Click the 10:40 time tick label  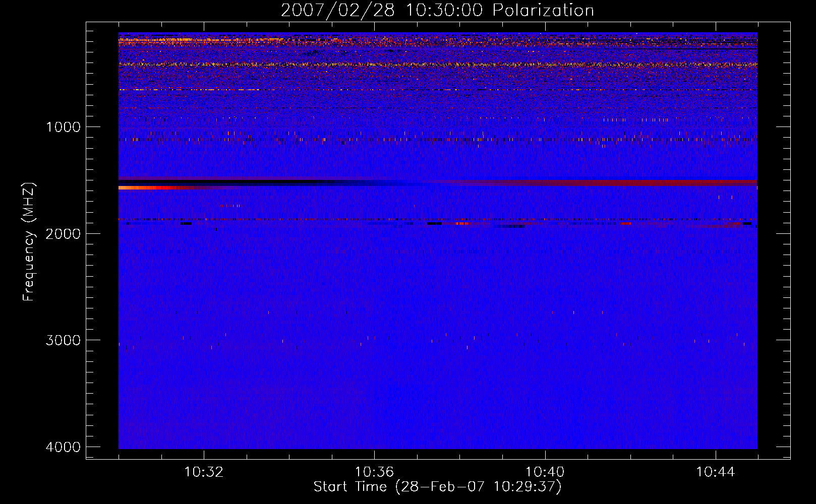[545, 472]
